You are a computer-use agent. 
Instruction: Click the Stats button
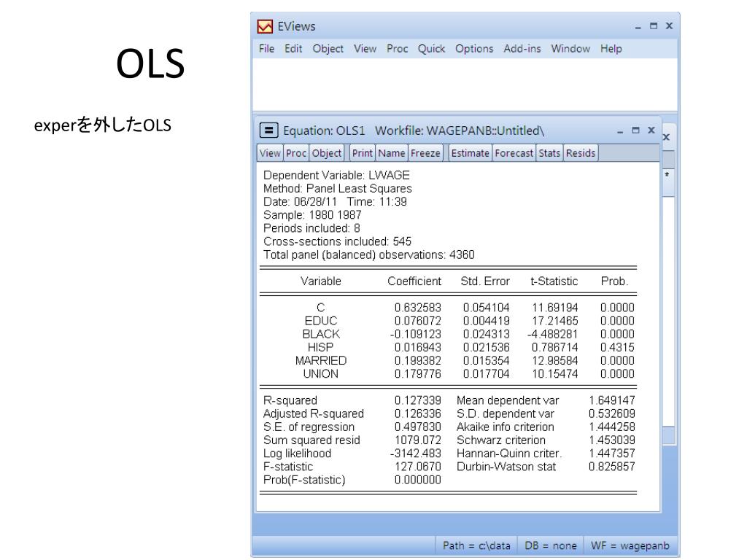[549, 153]
